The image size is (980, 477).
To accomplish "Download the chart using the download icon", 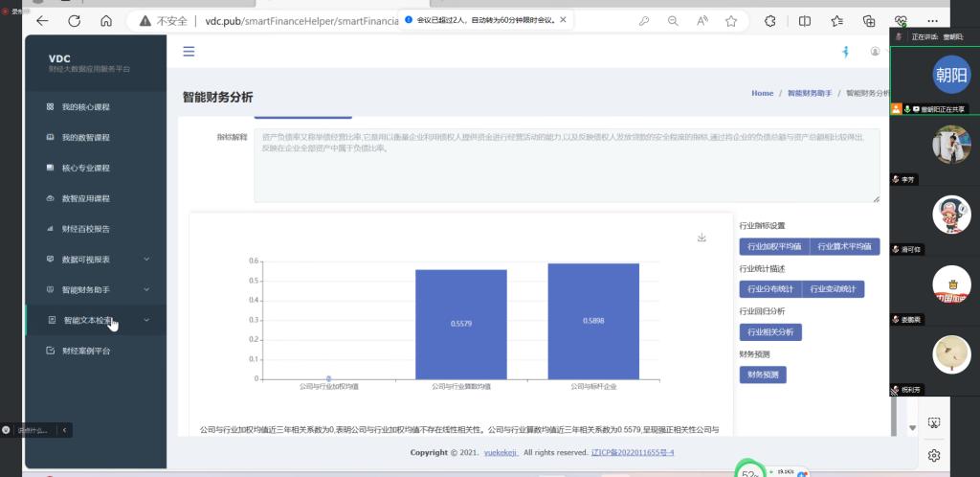I will coord(702,238).
